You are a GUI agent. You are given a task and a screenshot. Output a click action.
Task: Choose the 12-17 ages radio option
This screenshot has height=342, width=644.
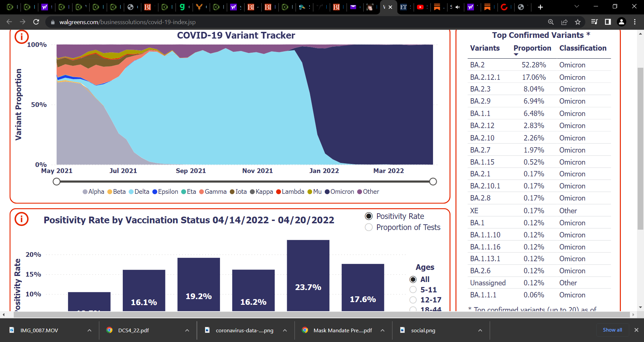(x=413, y=300)
